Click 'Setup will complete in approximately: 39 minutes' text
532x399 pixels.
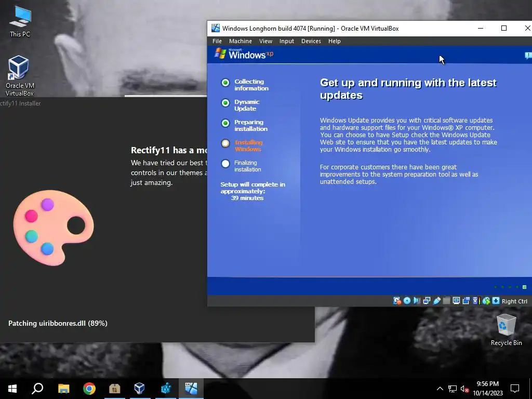(x=253, y=191)
